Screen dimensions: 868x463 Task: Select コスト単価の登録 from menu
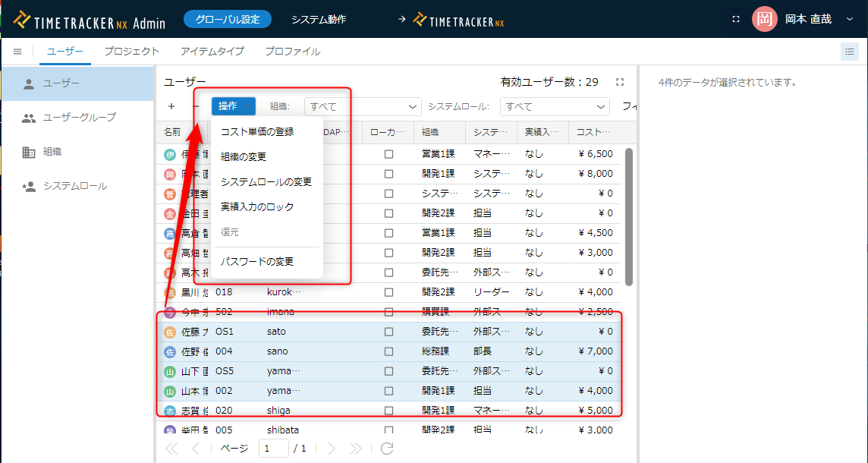pos(257,132)
